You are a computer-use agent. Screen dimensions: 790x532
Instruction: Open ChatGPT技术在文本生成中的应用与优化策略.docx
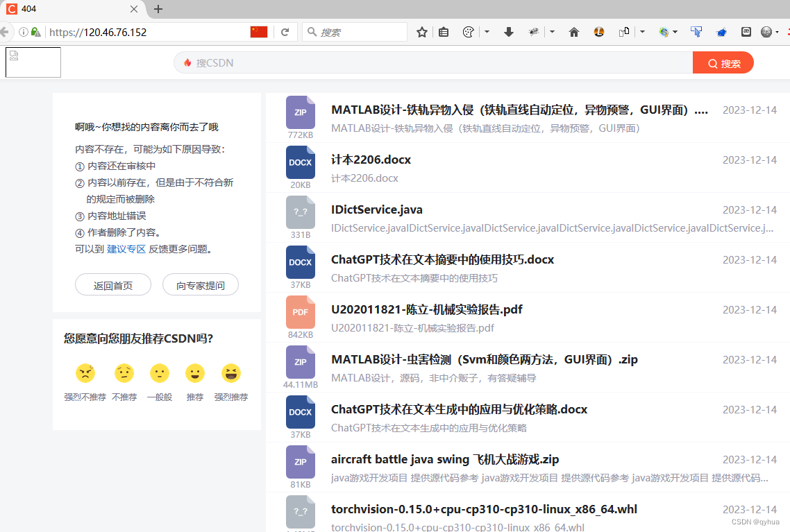pyautogui.click(x=459, y=409)
